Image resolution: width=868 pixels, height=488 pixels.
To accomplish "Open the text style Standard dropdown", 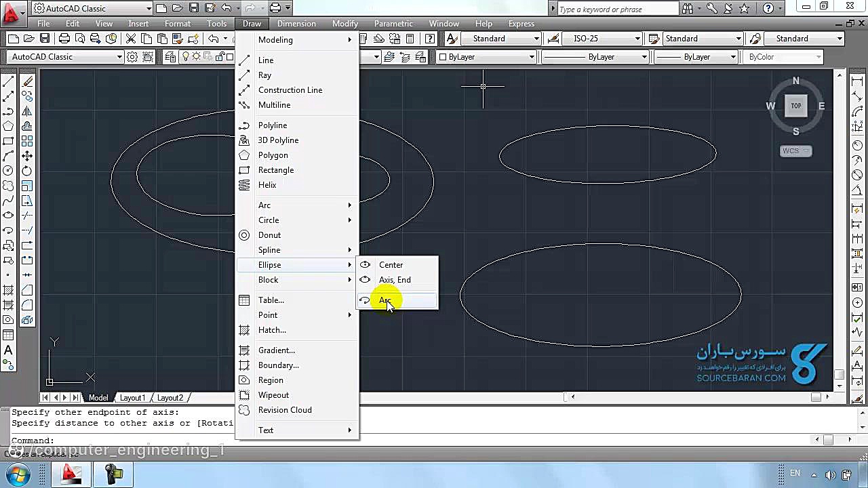I will click(x=502, y=39).
